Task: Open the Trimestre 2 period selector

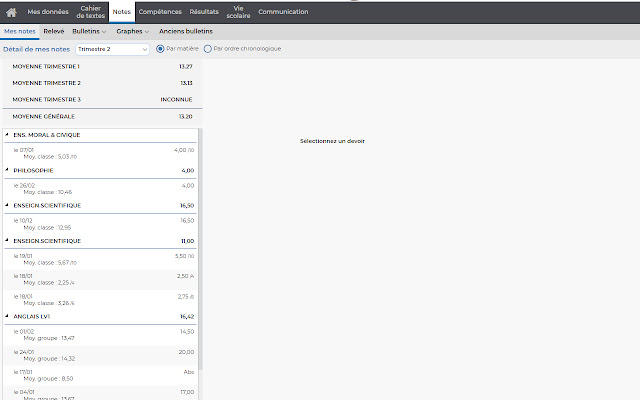Action: (x=112, y=49)
